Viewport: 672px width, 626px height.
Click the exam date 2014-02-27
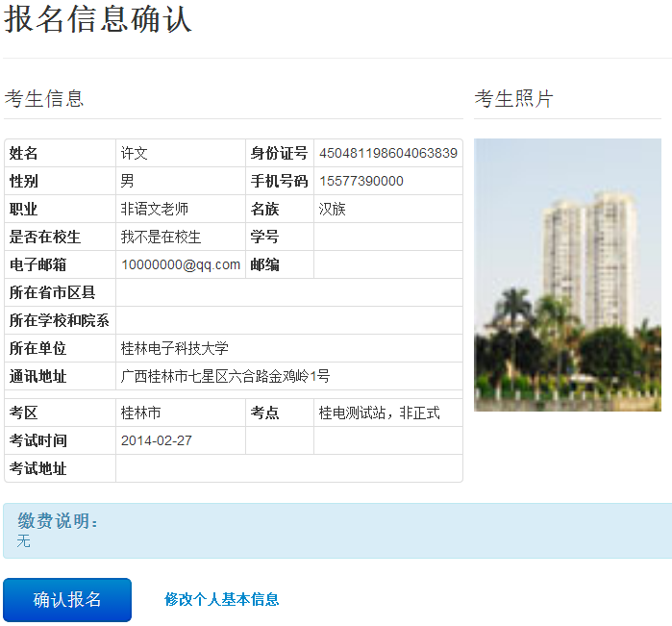click(157, 440)
